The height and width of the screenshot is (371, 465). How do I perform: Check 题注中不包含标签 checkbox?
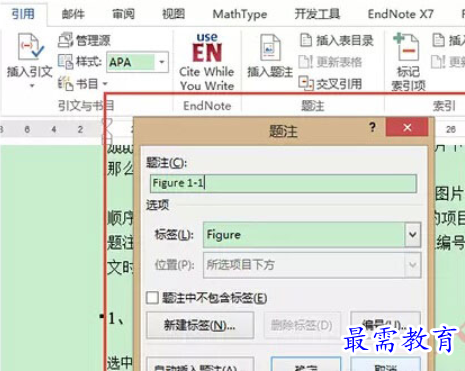(152, 297)
